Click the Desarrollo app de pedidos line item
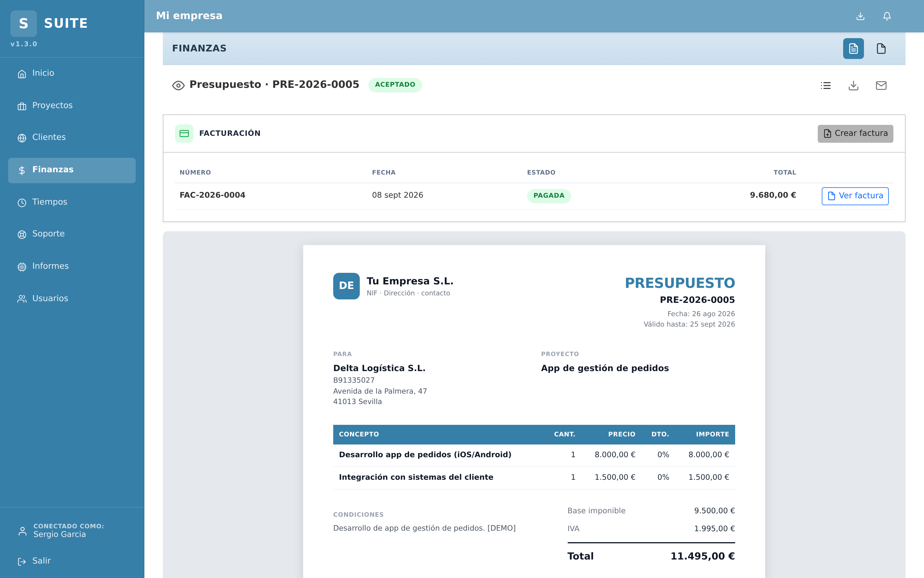 [425, 455]
